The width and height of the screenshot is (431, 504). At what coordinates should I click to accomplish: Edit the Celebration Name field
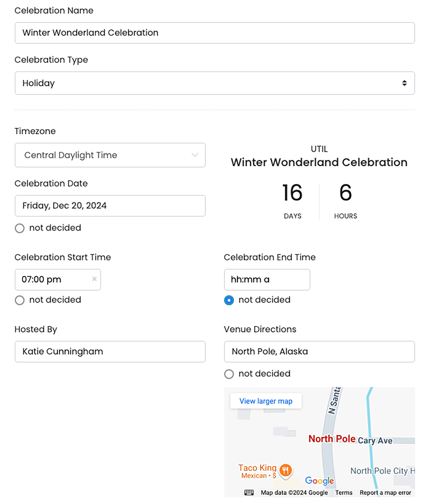[215, 33]
